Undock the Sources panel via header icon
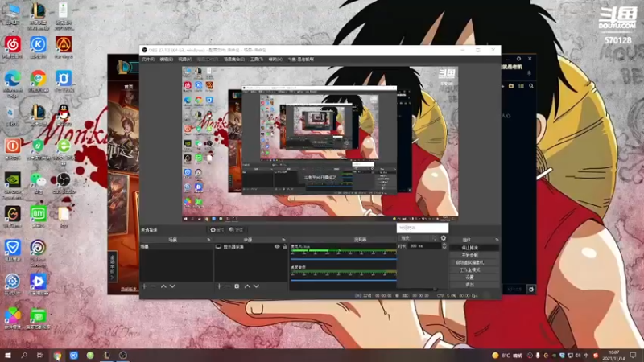 coord(283,240)
